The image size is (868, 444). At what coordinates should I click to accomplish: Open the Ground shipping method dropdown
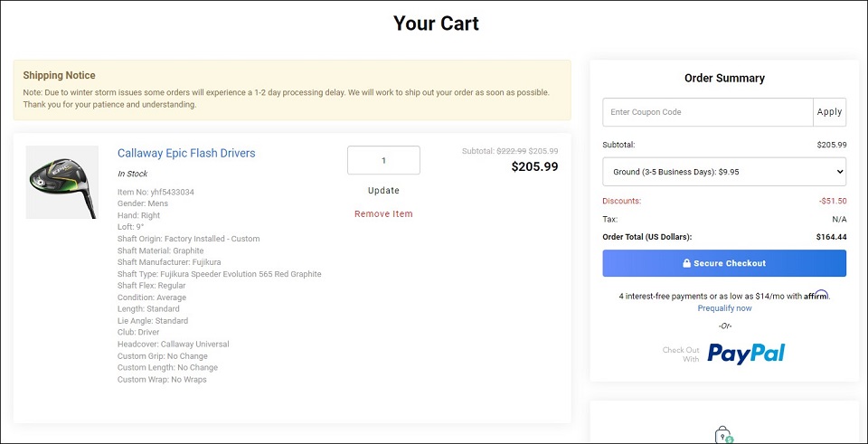pos(724,172)
